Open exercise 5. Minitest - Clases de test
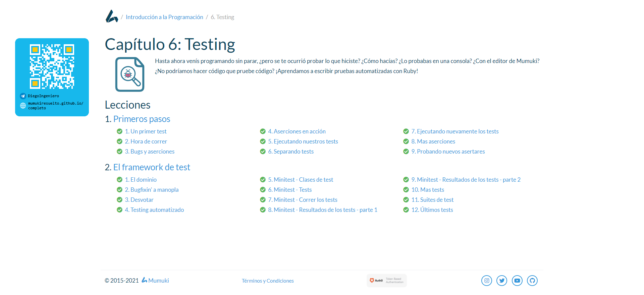 tap(301, 180)
